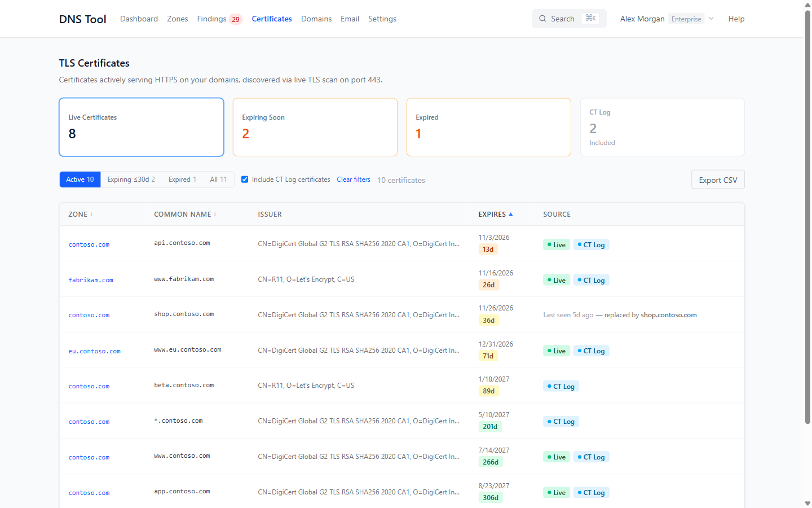Click the 201d expiry badge

[490, 427]
